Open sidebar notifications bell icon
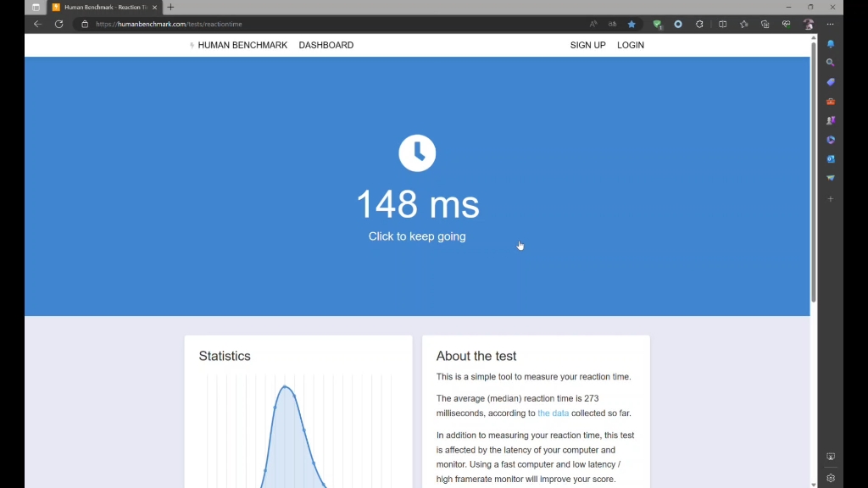 click(831, 44)
